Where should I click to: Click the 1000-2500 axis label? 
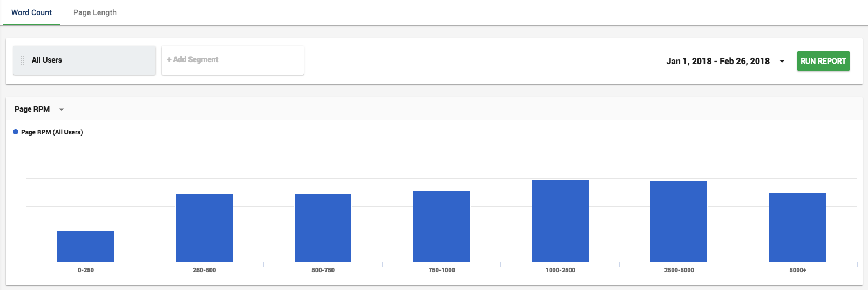pos(560,270)
